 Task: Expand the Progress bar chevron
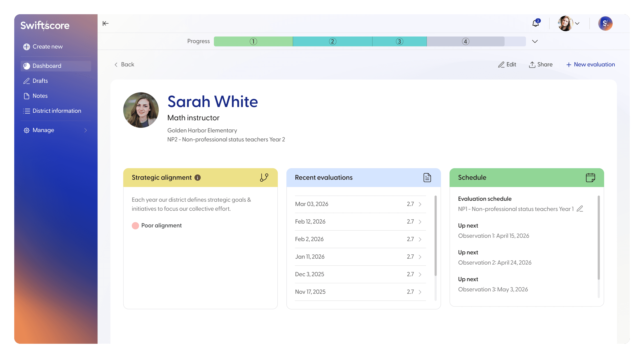pos(535,41)
